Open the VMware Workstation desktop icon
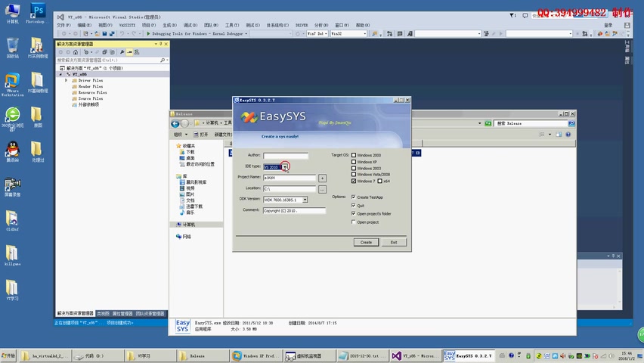The image size is (644, 363). pyautogui.click(x=12, y=85)
